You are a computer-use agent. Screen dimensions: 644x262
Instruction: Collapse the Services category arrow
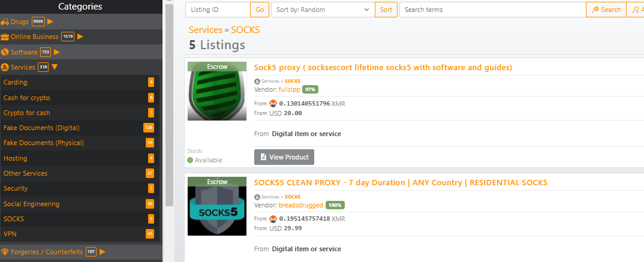pyautogui.click(x=55, y=67)
